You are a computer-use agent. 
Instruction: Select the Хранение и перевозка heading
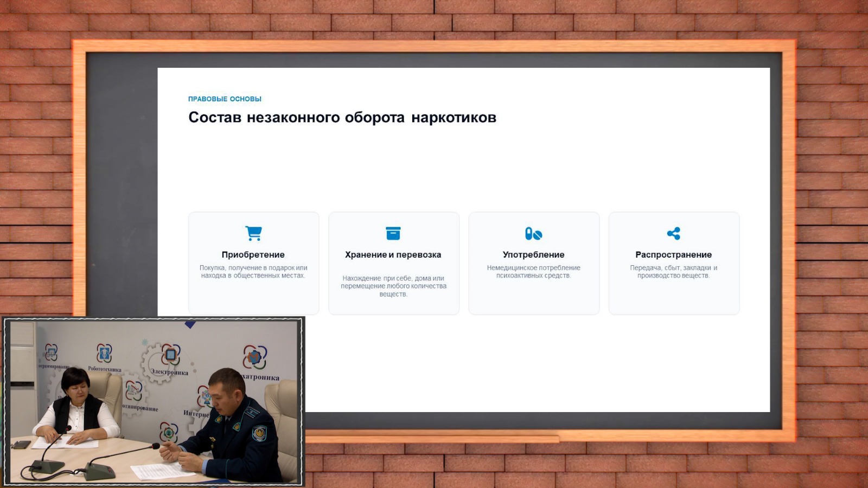[393, 255]
